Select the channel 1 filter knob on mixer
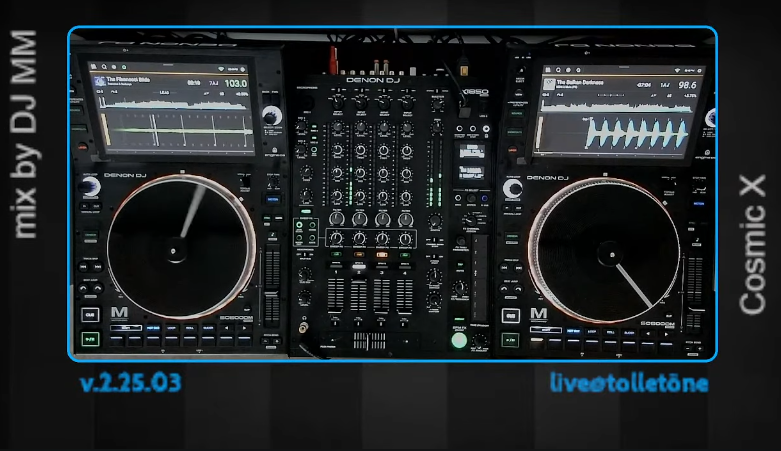781x451 pixels. (336, 218)
